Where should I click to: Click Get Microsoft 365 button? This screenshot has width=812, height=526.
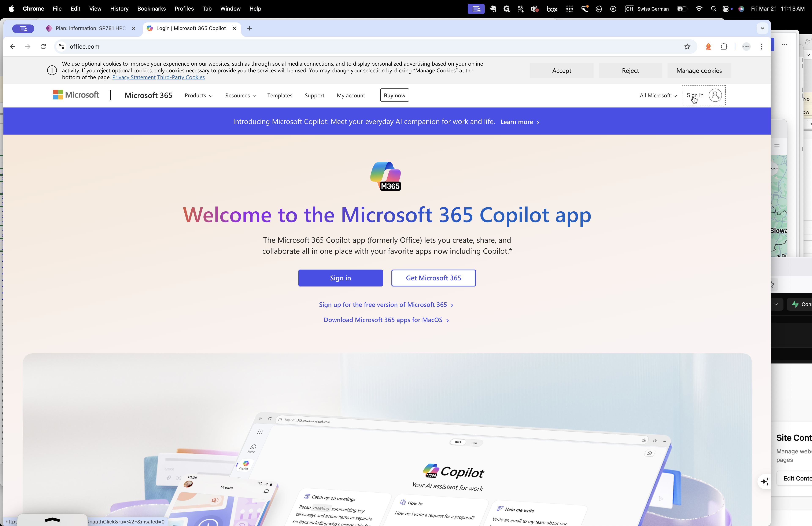(433, 278)
